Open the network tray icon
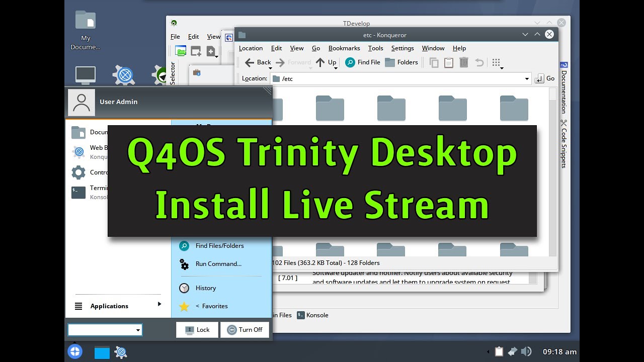 pos(513,351)
